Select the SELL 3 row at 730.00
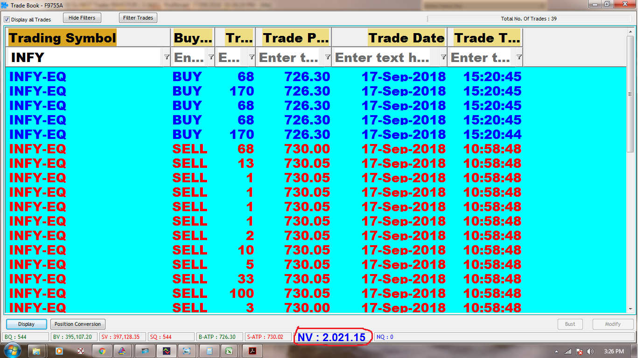 click(315, 307)
